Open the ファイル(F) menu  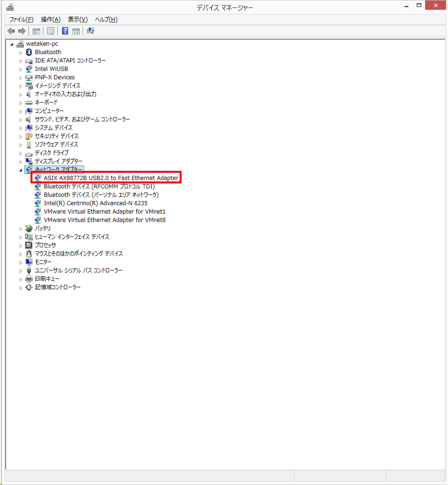pos(22,20)
